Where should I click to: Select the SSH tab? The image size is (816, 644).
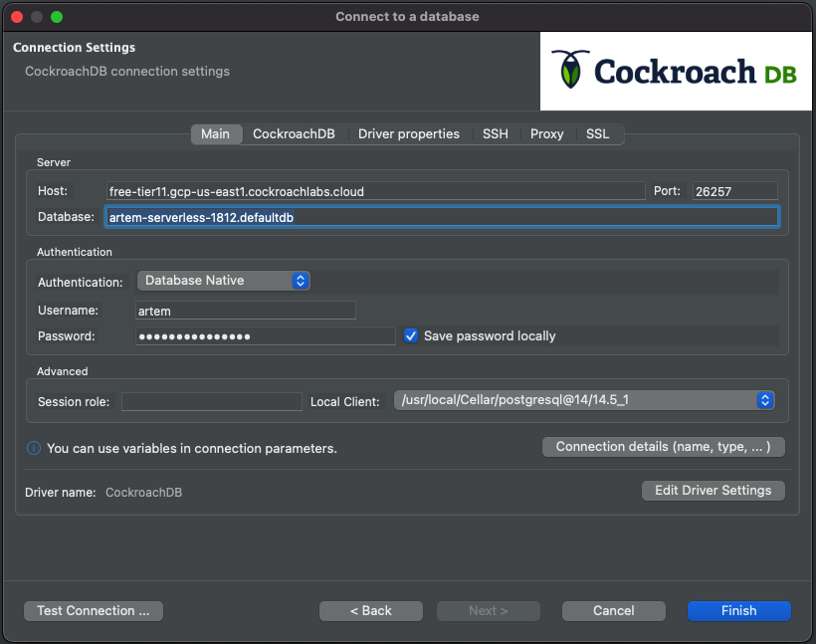[x=496, y=133]
